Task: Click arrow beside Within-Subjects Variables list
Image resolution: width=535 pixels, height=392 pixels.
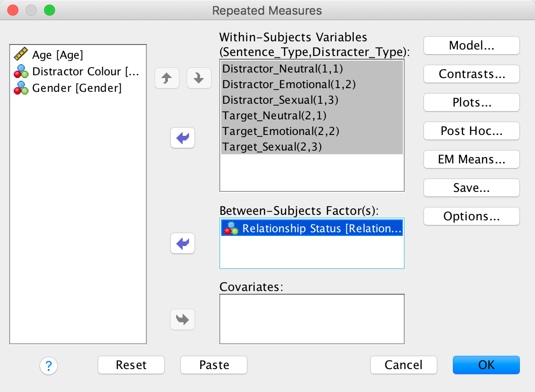Action: [183, 138]
